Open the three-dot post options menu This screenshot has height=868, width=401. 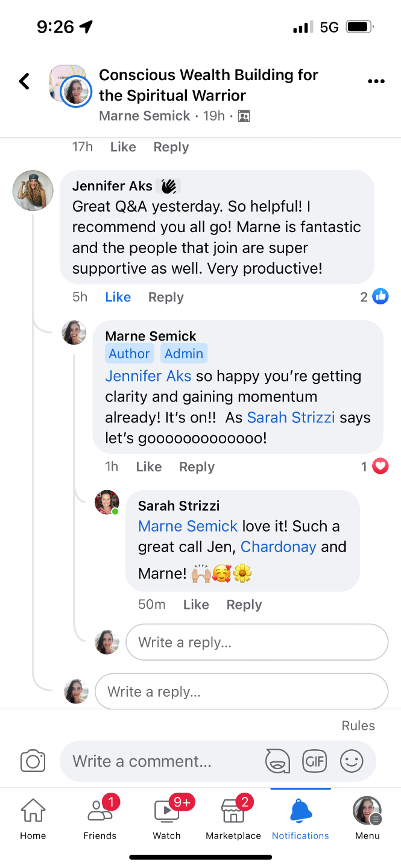[x=376, y=81]
